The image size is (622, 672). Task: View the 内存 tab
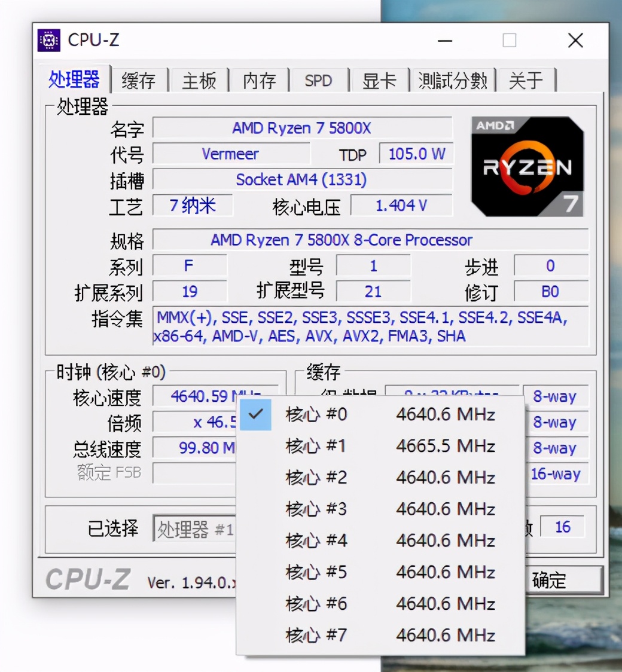tap(259, 80)
